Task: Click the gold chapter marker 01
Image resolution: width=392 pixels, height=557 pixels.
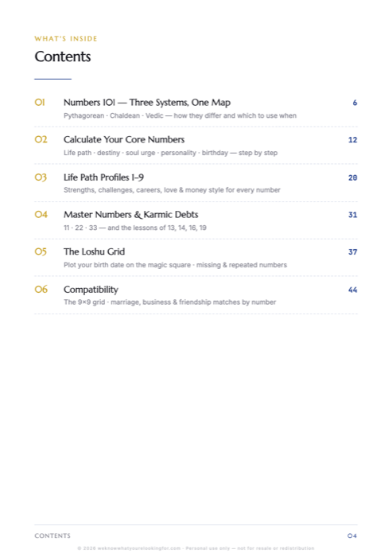Action: pyautogui.click(x=40, y=103)
